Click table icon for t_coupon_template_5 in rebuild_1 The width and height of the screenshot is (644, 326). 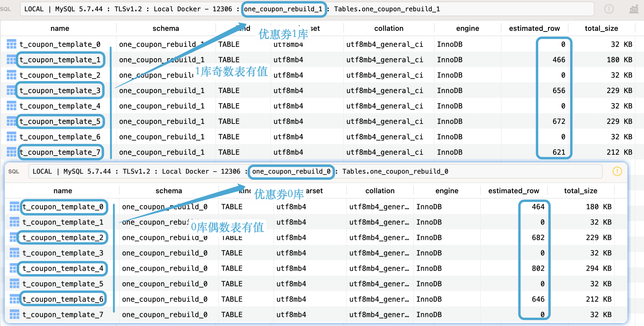coord(12,122)
